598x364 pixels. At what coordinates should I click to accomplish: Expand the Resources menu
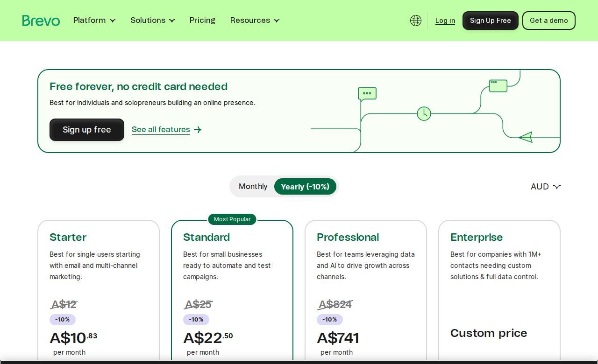click(255, 21)
